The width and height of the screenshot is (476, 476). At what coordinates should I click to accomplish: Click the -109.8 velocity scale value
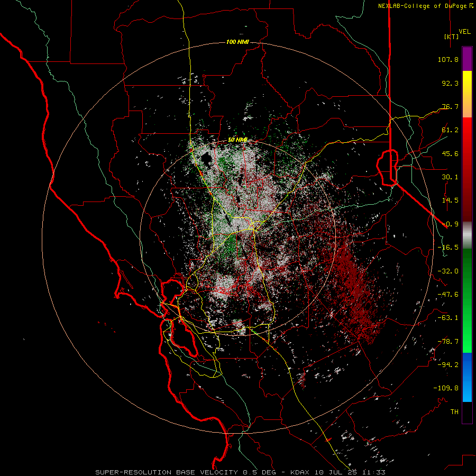[446, 388]
